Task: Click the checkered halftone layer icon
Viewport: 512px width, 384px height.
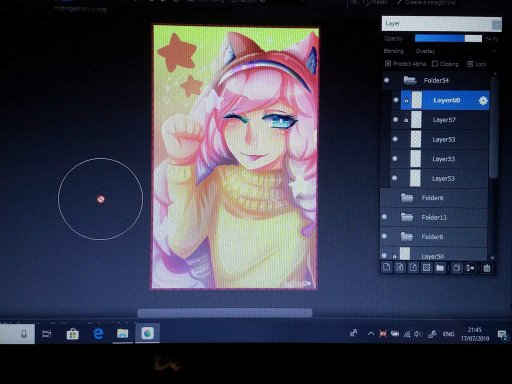Action: coord(426,268)
